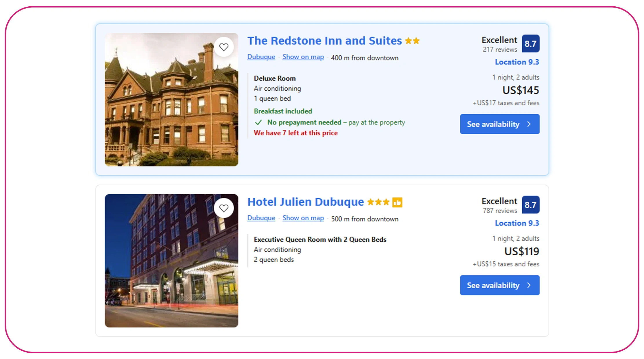Save Hotel Julien Dubuque to wishlist heart
The width and height of the screenshot is (644, 359).
point(224,208)
